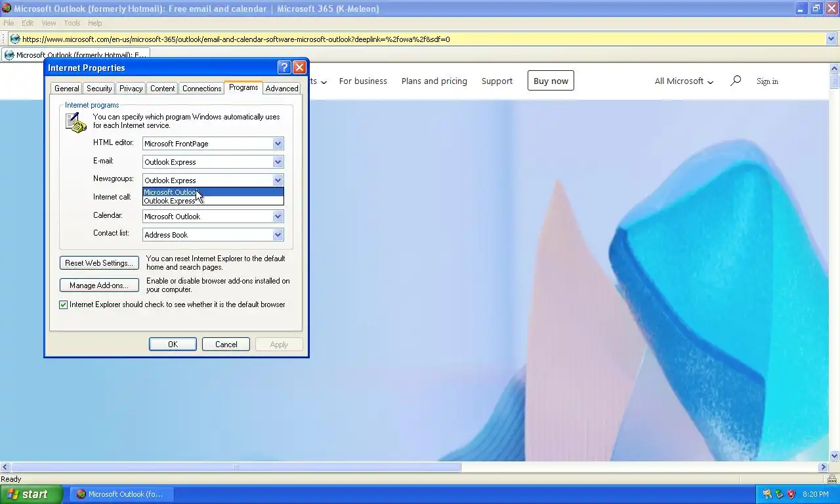Click the horizontal scrollbar left arrow
This screenshot has width=840, height=504.
click(5, 467)
